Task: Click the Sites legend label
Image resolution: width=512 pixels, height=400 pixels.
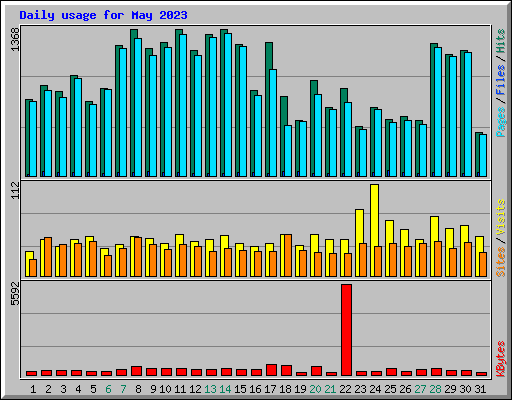Action: [501, 262]
